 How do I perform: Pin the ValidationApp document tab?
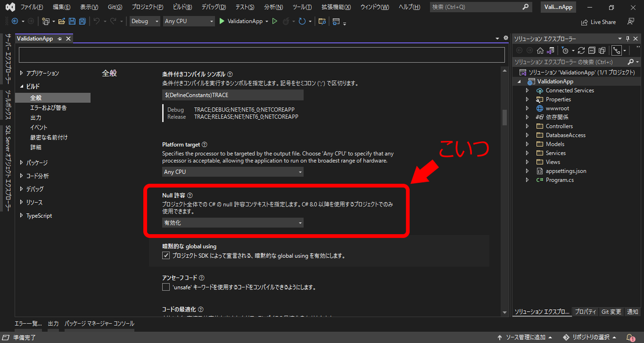(60, 39)
